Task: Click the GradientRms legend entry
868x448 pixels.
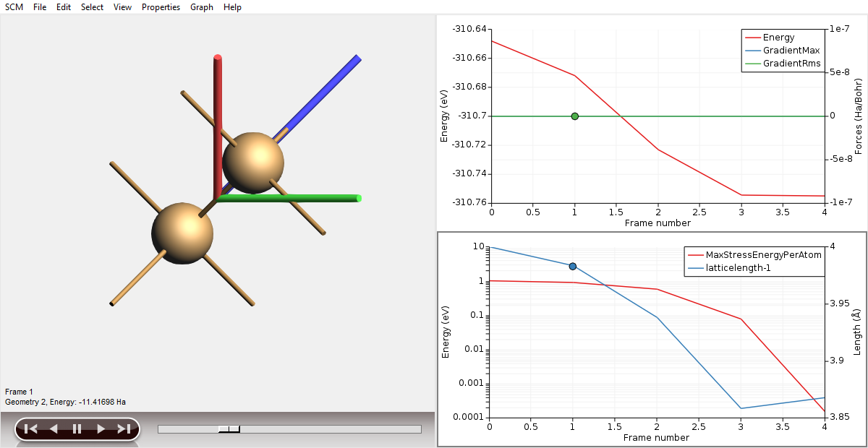Action: [x=791, y=63]
